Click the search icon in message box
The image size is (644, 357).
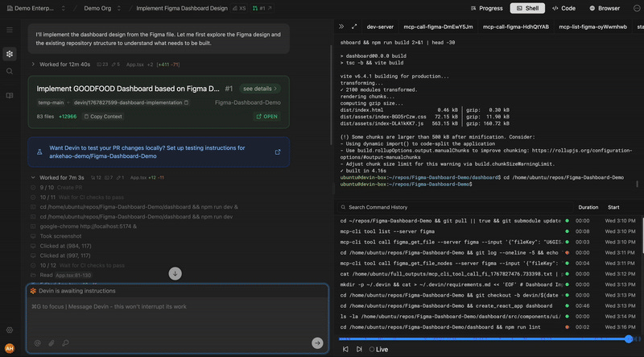(x=65, y=342)
